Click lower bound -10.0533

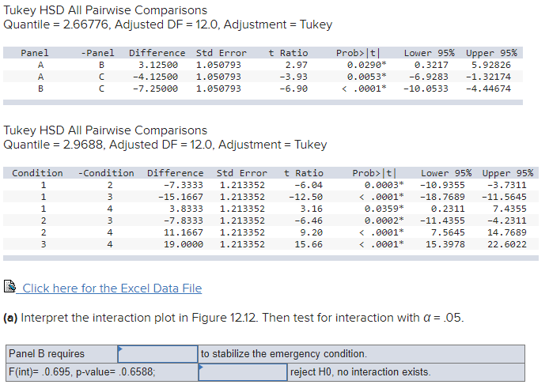pos(426,89)
